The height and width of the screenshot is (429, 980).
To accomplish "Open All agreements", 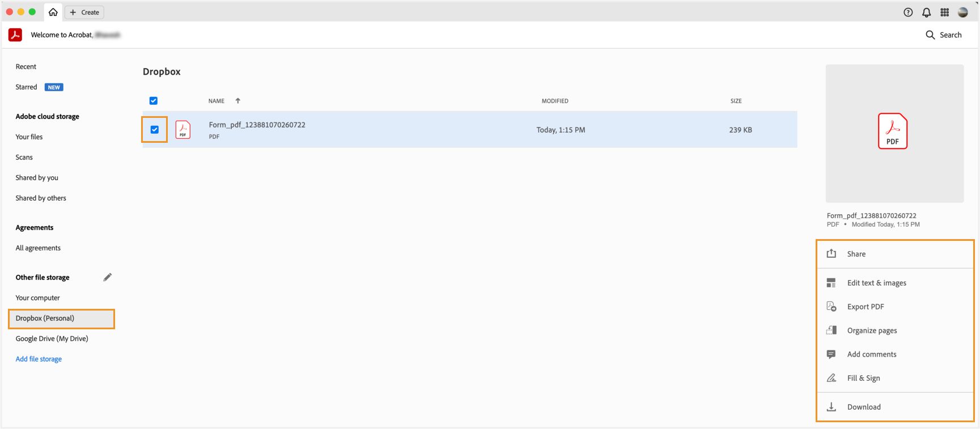I will 38,248.
